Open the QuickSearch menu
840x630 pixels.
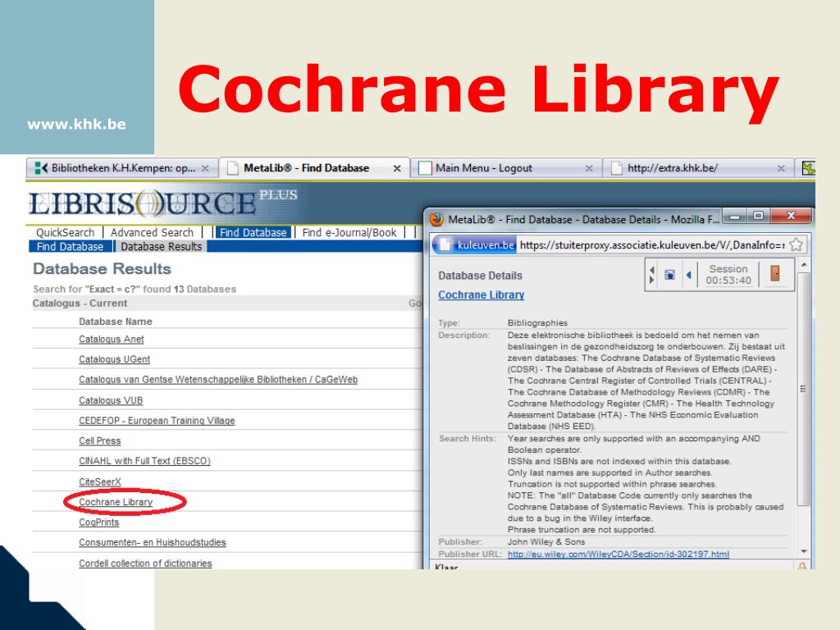[x=65, y=232]
